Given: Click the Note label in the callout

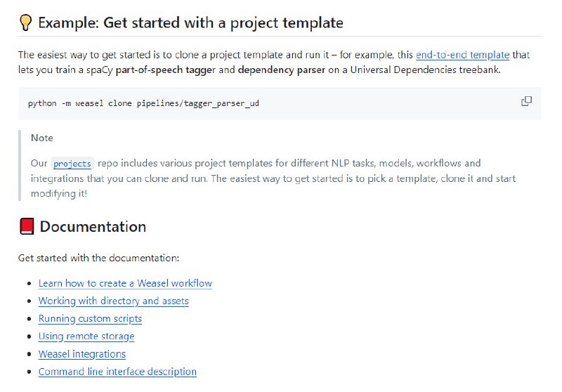Looking at the screenshot, I should (42, 138).
